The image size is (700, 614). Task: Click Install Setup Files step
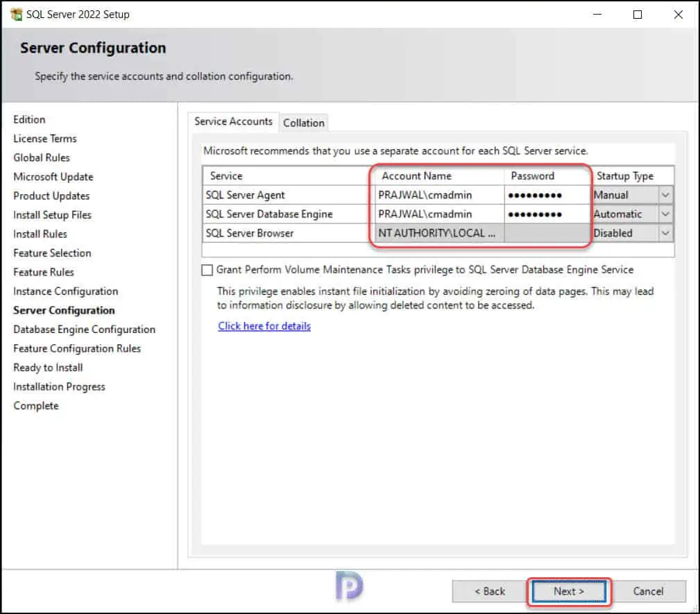click(52, 215)
